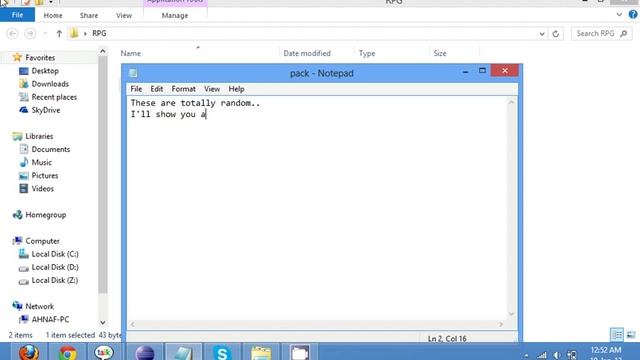Refresh the RPG folder view
Image resolution: width=640 pixels, height=360 pixels.
pos(556,34)
